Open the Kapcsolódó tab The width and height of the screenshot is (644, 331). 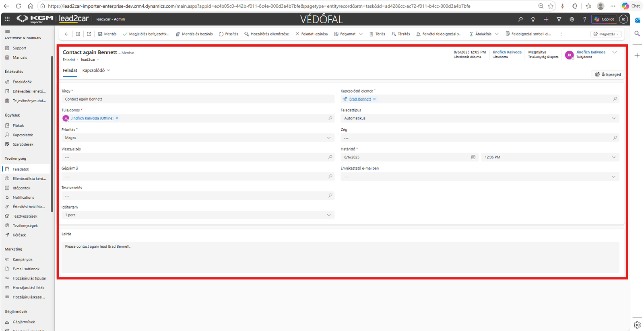click(x=96, y=70)
